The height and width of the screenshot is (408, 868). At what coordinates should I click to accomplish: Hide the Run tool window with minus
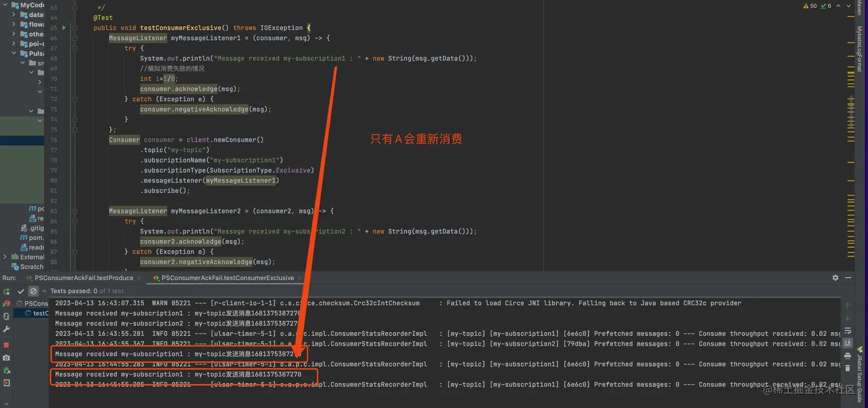(848, 278)
